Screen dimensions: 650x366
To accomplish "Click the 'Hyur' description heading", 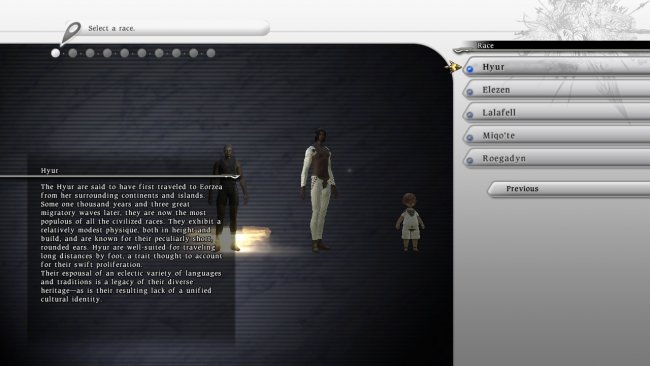I will 50,170.
